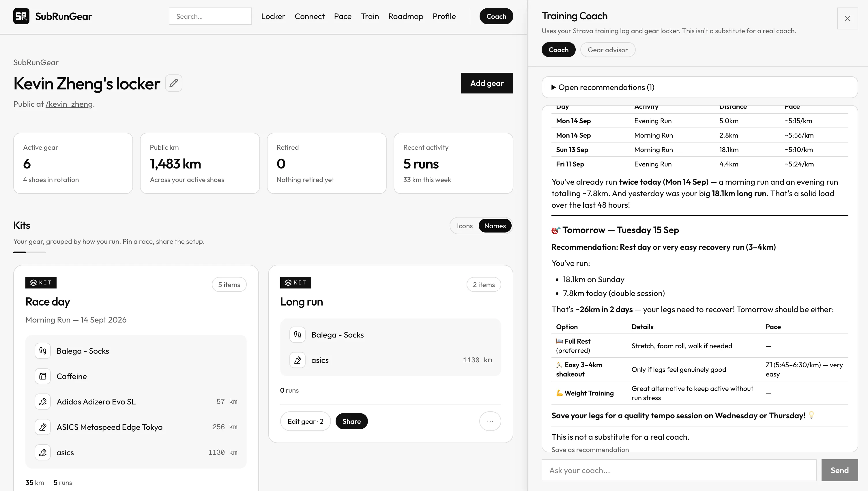Click asics shoe icon in Long run kit
Viewport: 868px width, 491px height.
point(298,360)
